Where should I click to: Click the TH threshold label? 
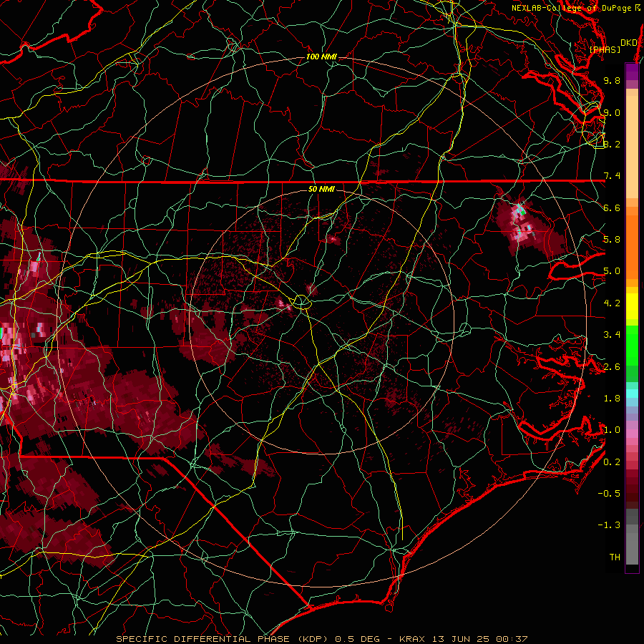pos(615,557)
